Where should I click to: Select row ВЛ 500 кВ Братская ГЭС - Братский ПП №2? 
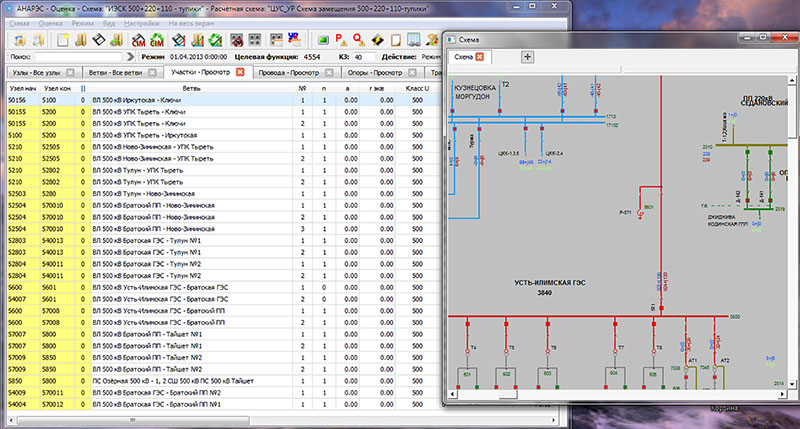point(223,393)
